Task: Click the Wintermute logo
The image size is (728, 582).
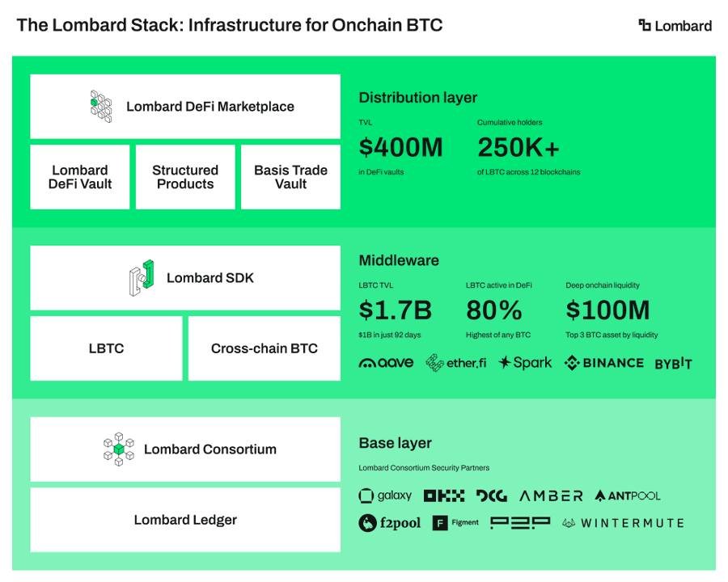Action: click(622, 523)
